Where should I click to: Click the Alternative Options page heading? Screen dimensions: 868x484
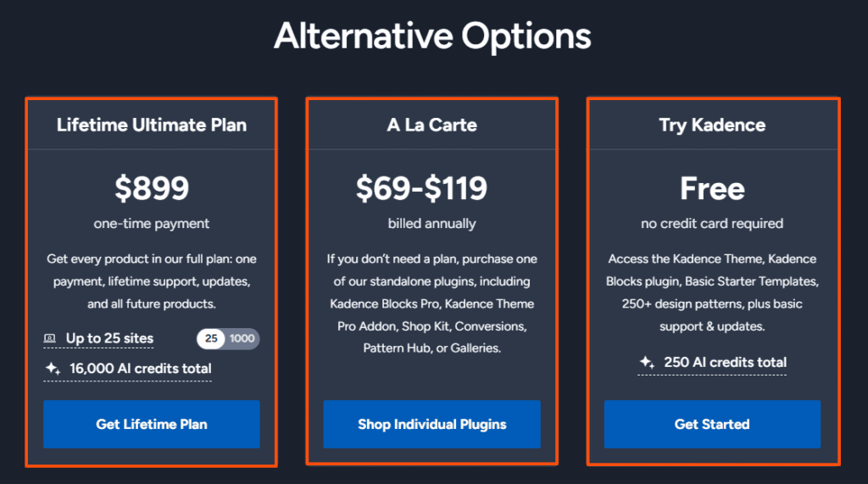click(432, 36)
